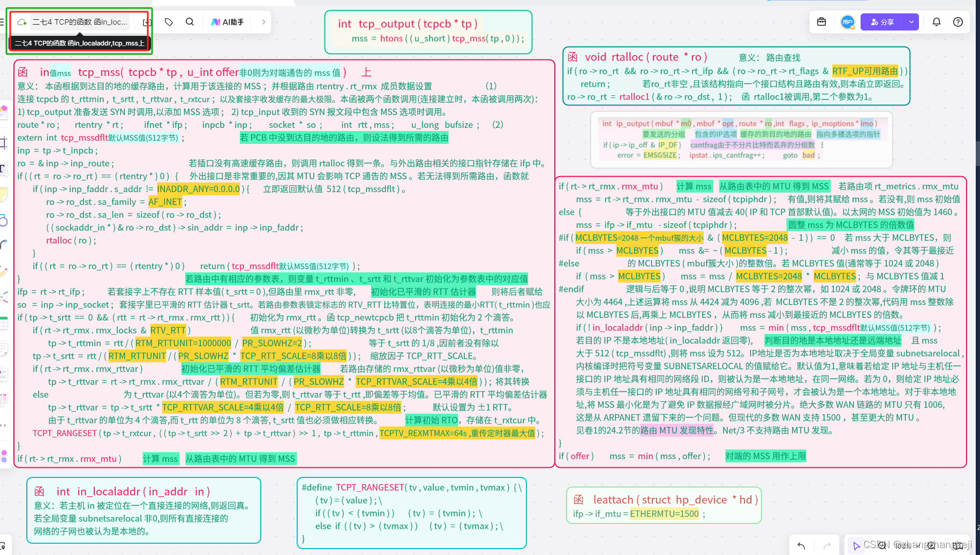
Task: Click the '#define TCPT_RANGESET' macro line
Action: [x=411, y=488]
